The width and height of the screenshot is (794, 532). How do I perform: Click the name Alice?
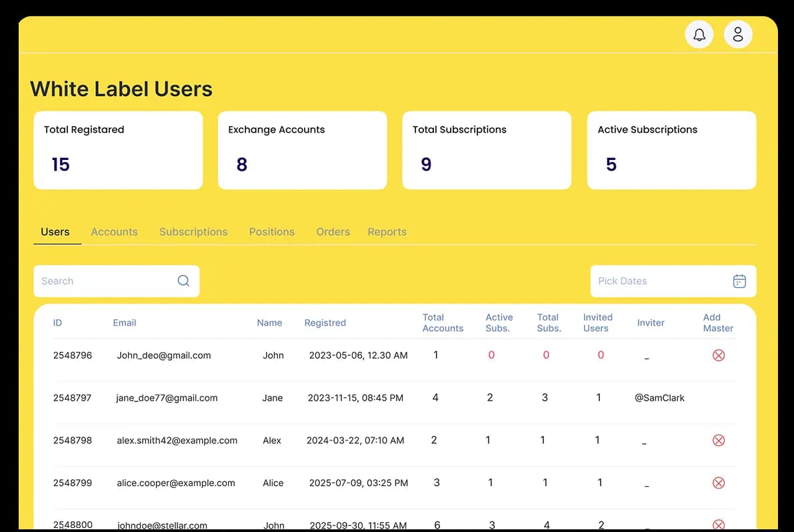[x=273, y=483]
